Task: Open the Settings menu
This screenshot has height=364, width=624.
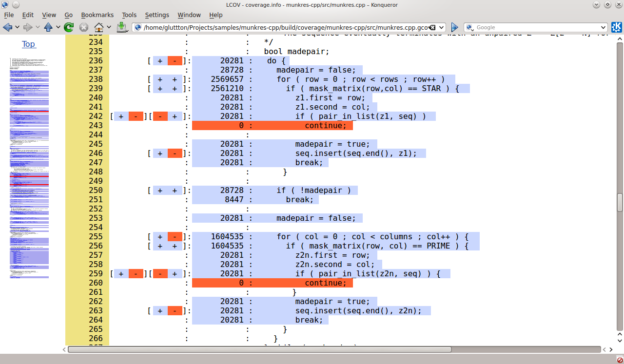Action: click(x=157, y=15)
